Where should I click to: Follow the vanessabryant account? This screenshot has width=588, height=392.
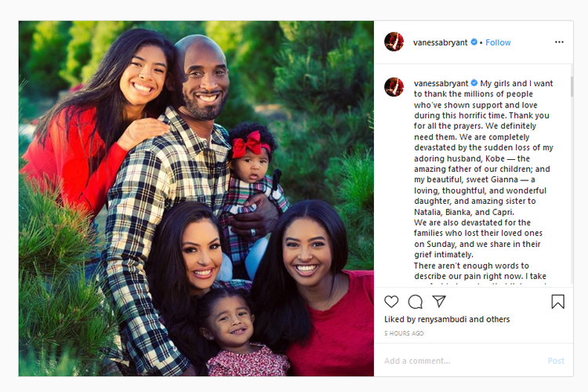498,42
